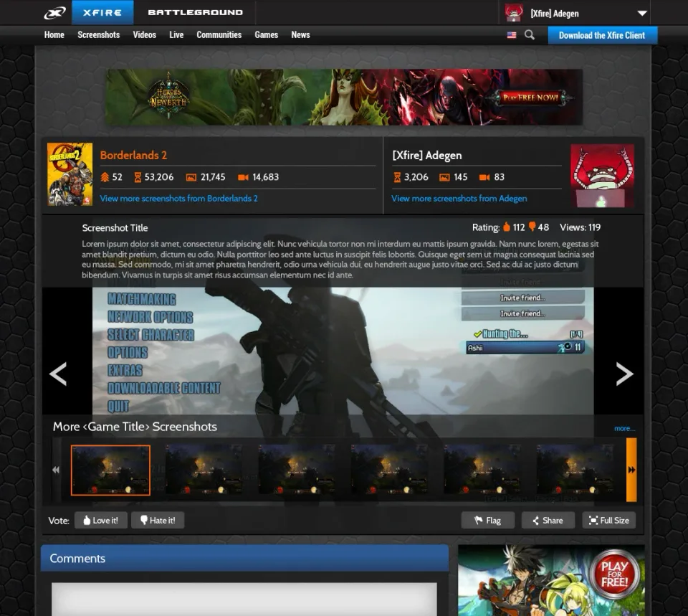Switch to the BATTLEGROUND tab
688x616 pixels.
[195, 12]
